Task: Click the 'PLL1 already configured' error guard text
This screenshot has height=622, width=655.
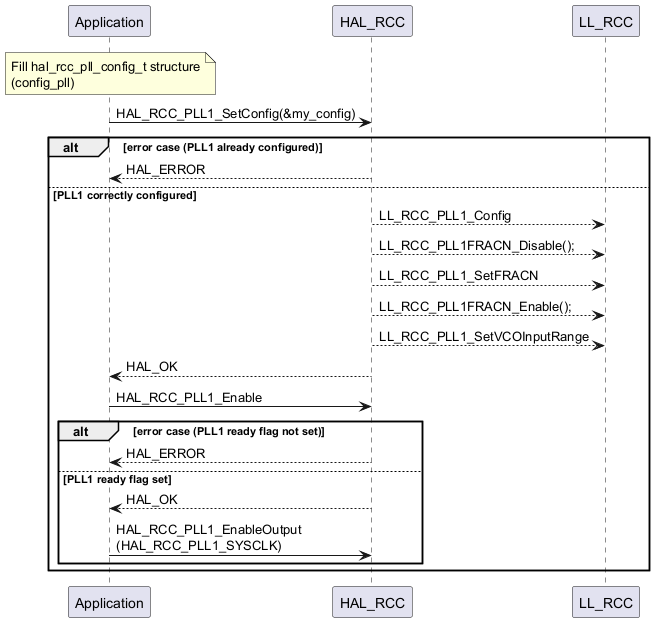Action: pyautogui.click(x=222, y=147)
